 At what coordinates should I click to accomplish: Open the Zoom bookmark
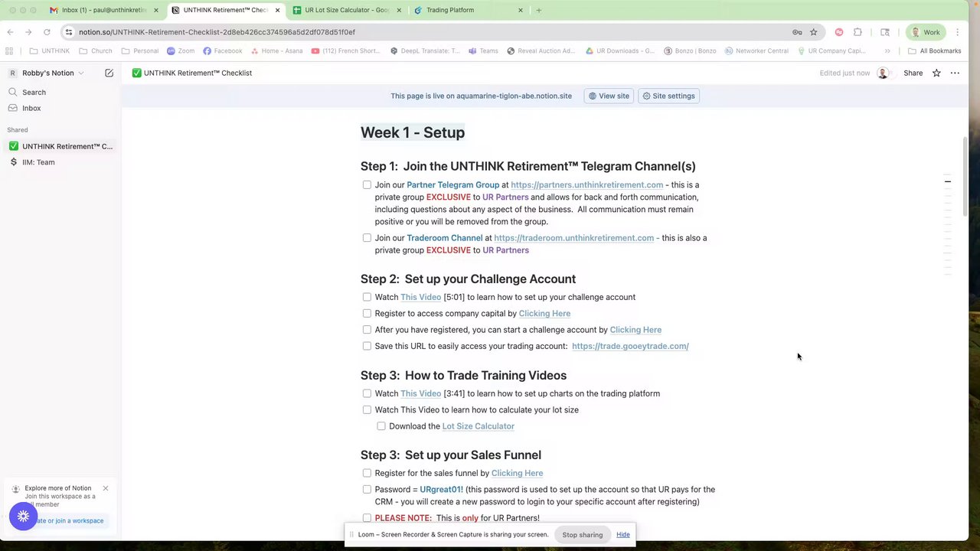click(x=181, y=51)
